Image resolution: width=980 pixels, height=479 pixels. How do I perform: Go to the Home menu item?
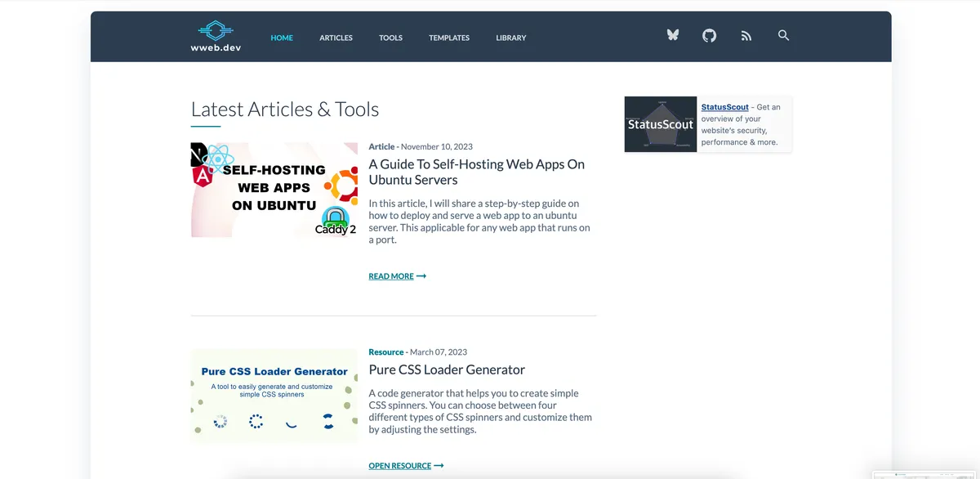click(x=282, y=38)
